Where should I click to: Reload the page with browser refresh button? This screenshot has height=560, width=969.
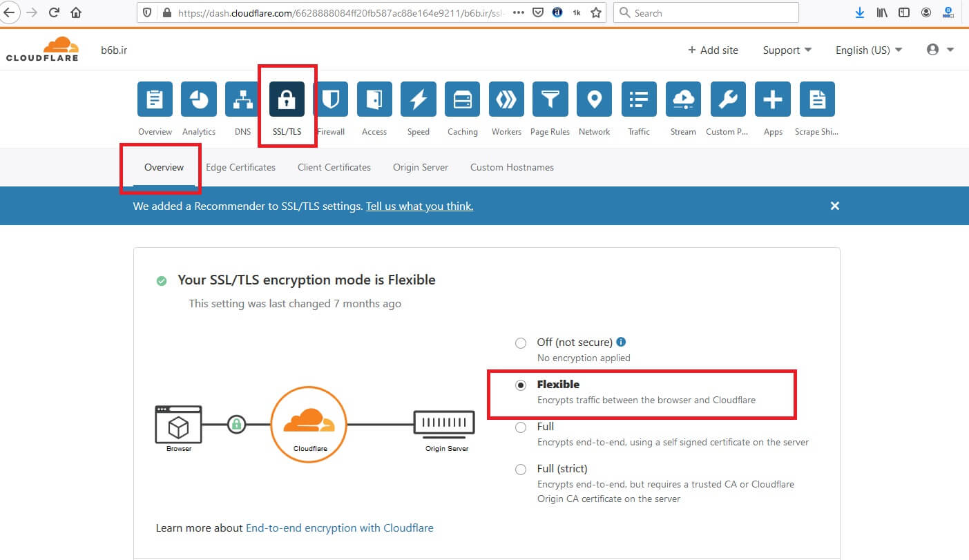[x=54, y=12]
